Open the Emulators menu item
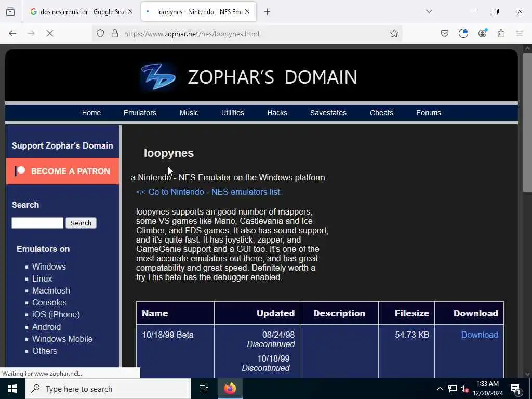This screenshot has width=532, height=399. (140, 113)
